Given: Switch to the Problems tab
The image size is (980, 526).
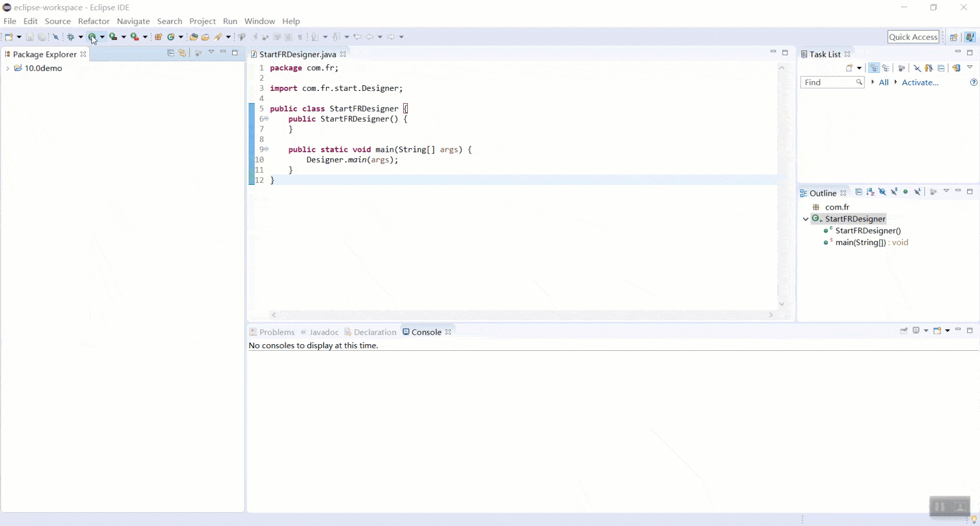Looking at the screenshot, I should coord(277,332).
